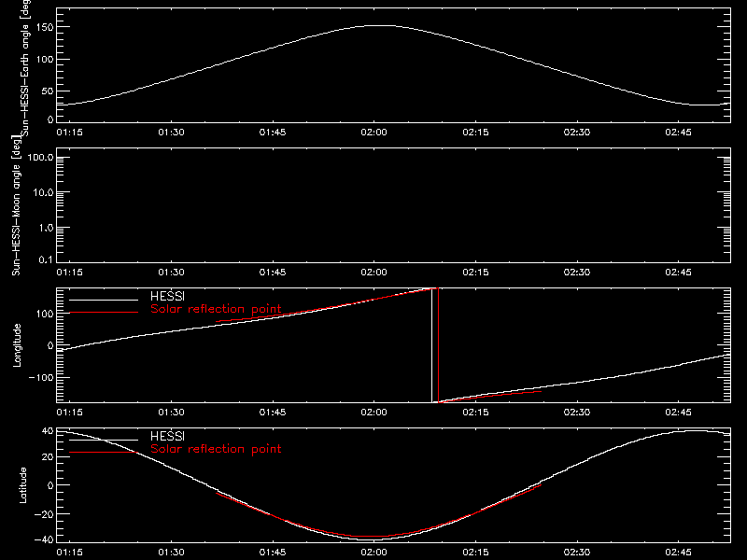Click the -20 tick on Latitude axis
Screen dimensions: 747x560
(x=44, y=514)
